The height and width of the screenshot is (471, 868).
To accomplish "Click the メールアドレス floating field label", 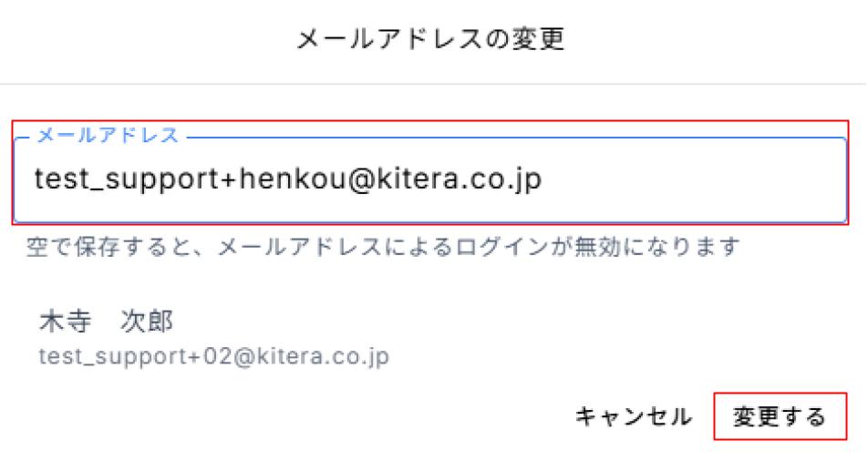I will (108, 135).
